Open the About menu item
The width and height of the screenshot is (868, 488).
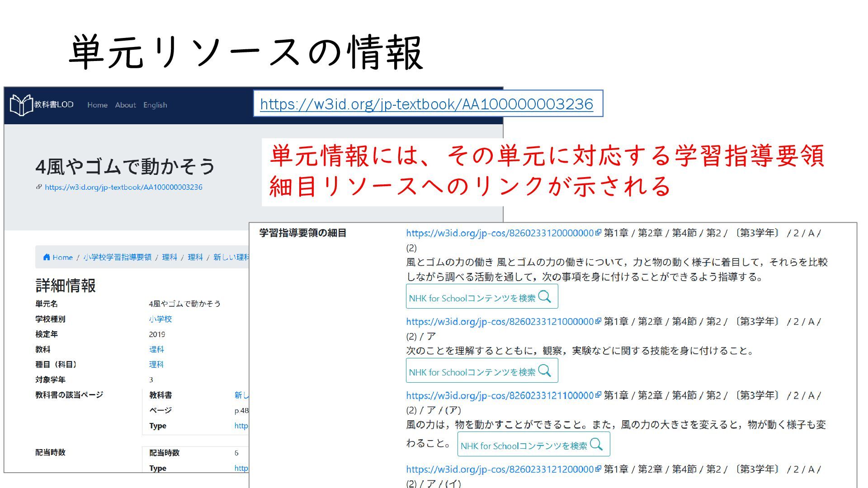click(x=125, y=105)
